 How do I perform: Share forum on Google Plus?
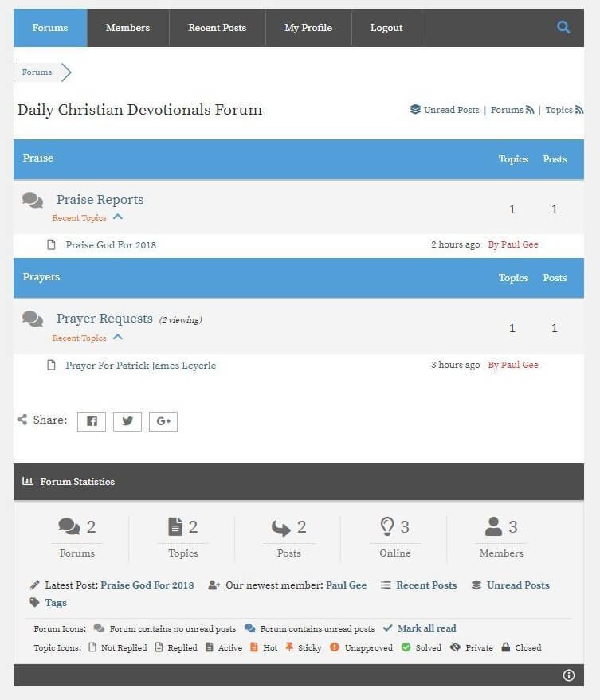tap(163, 421)
